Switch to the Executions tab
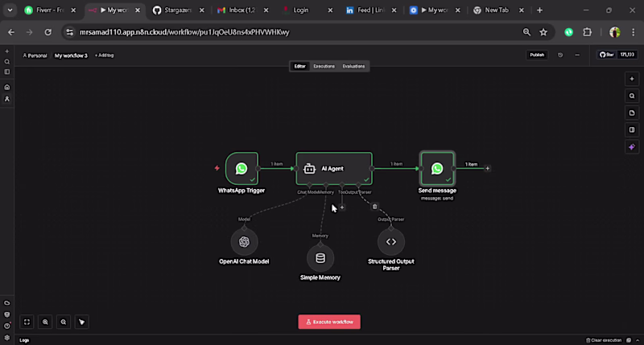Screen dimensions: 644x345 click(x=324, y=66)
